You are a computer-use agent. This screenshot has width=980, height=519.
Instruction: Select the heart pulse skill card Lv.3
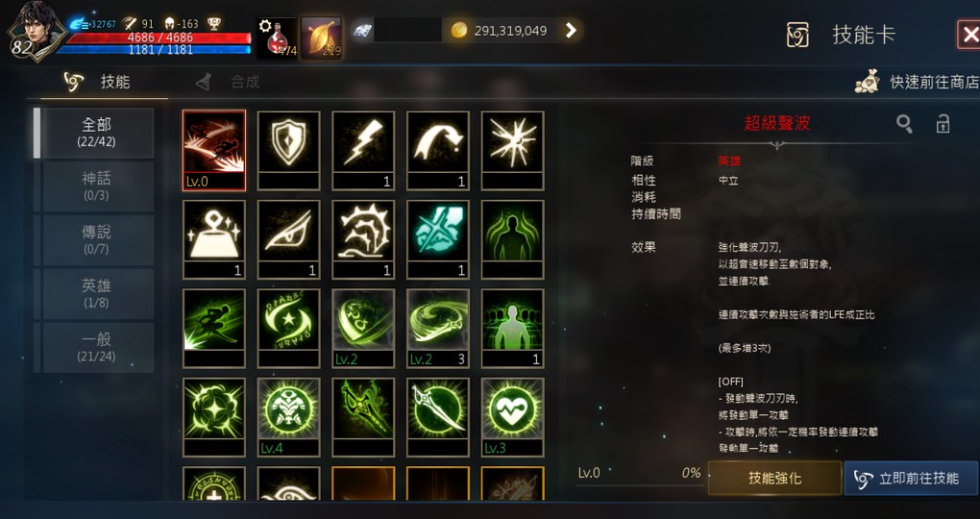click(x=512, y=417)
